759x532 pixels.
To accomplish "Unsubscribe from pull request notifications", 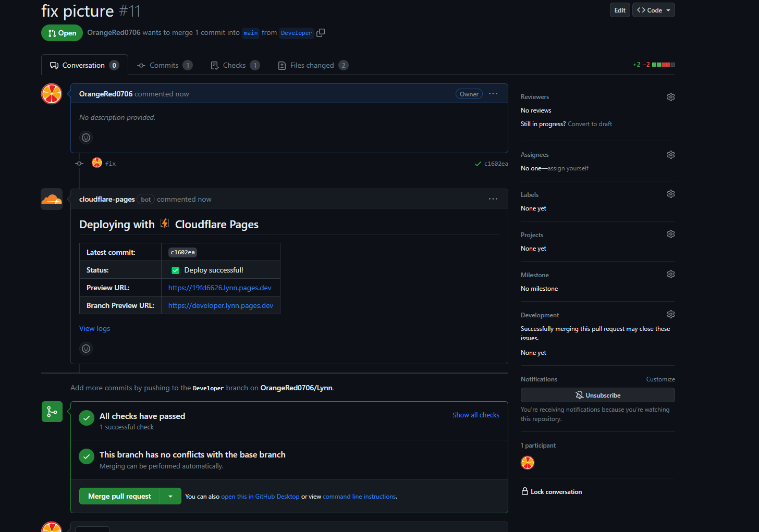I will click(x=597, y=395).
